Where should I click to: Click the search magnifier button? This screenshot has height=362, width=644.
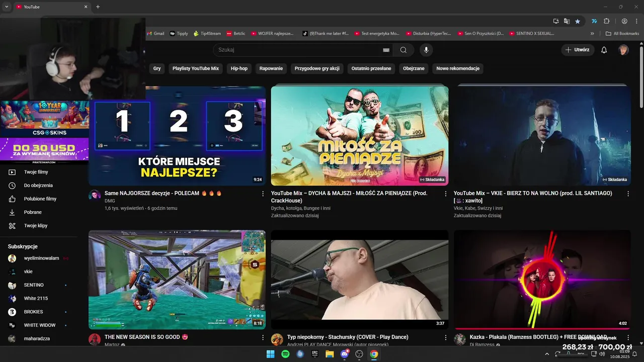[x=404, y=50]
